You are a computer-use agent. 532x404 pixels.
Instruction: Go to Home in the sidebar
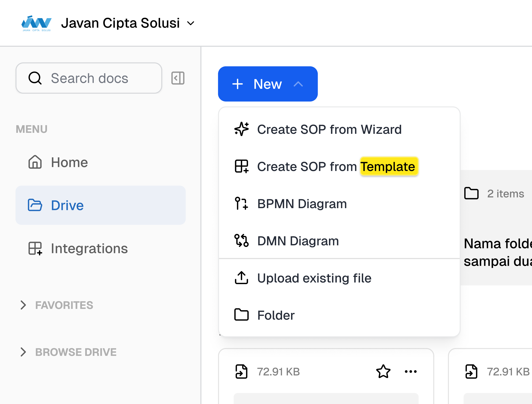point(69,162)
